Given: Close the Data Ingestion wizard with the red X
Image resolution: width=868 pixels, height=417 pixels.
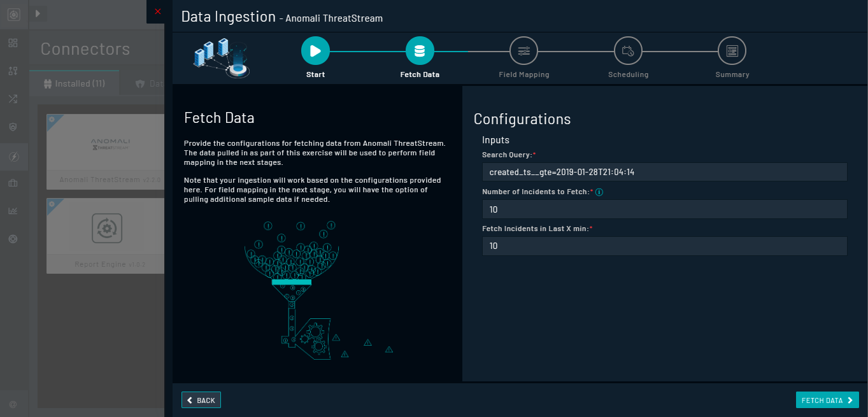Looking at the screenshot, I should coord(157,11).
